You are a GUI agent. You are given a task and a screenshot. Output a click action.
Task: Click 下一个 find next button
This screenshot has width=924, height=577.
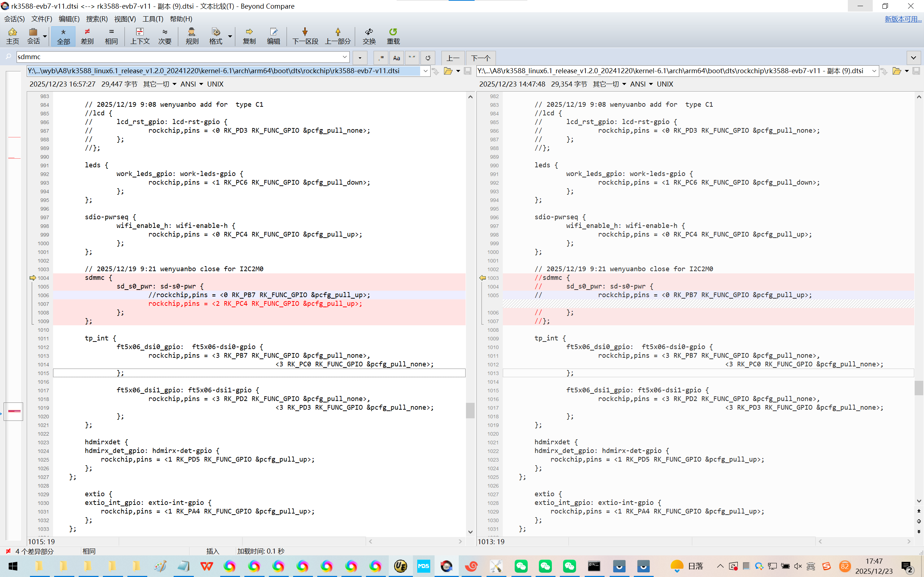480,58
